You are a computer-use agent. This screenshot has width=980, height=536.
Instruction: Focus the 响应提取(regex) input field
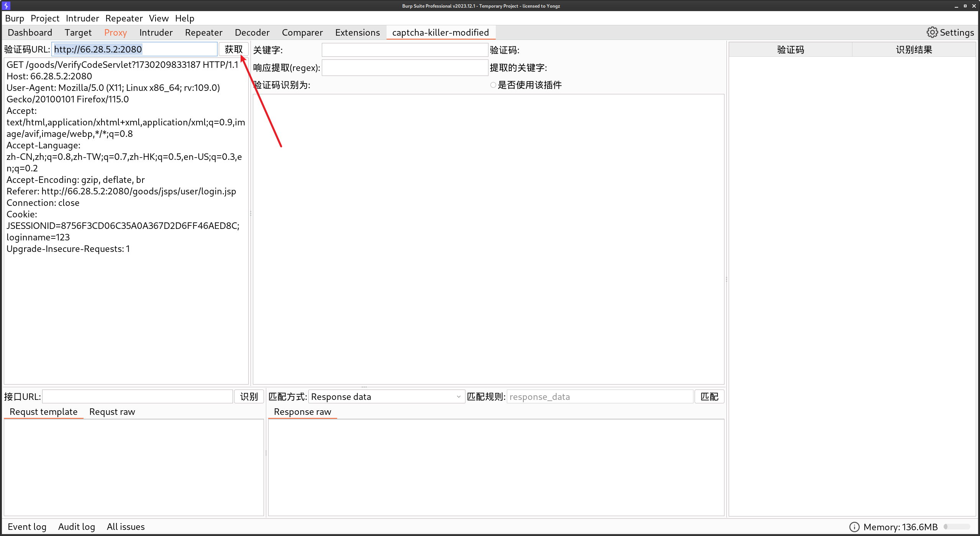click(405, 67)
